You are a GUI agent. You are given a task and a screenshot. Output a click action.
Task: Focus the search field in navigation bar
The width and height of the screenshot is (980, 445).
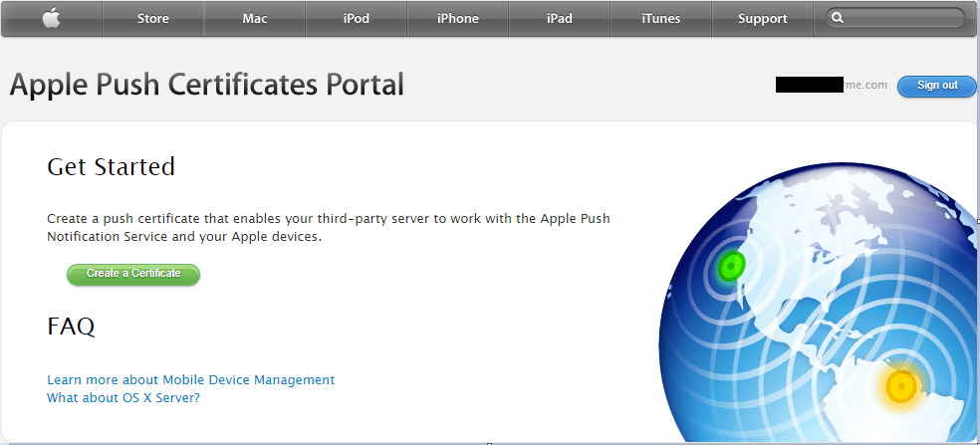pos(901,18)
